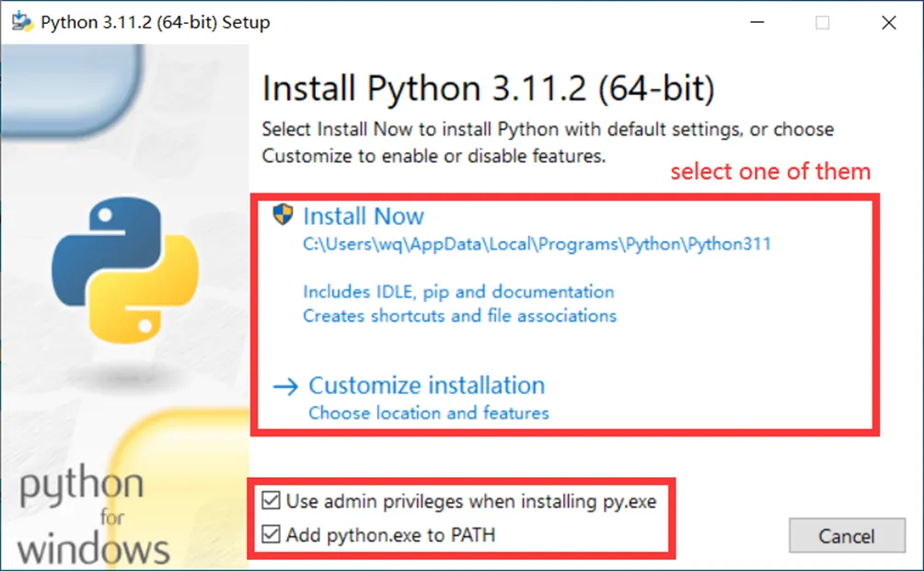Image resolution: width=924 pixels, height=571 pixels.
Task: Click the shield icon beside Install Now
Action: click(283, 216)
